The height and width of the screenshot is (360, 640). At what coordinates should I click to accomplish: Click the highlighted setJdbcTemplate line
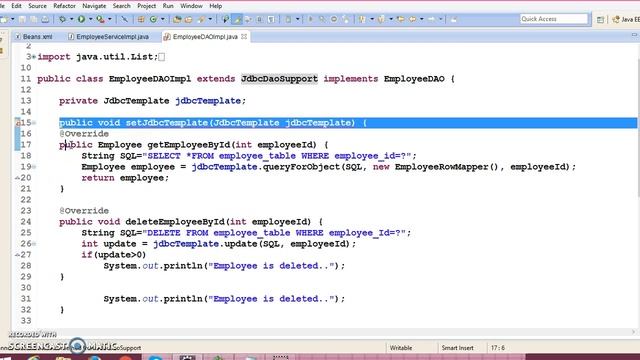[x=348, y=122]
